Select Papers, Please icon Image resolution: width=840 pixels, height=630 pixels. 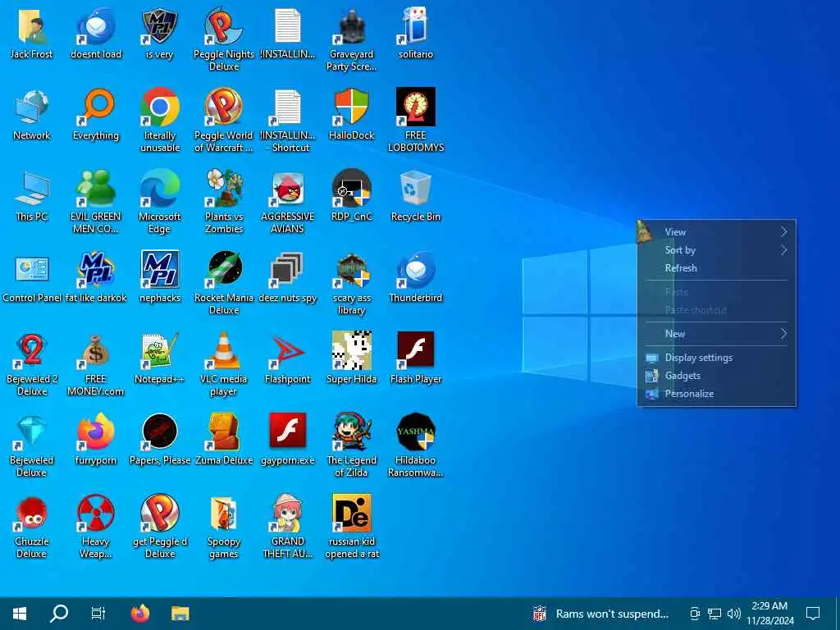(x=160, y=431)
